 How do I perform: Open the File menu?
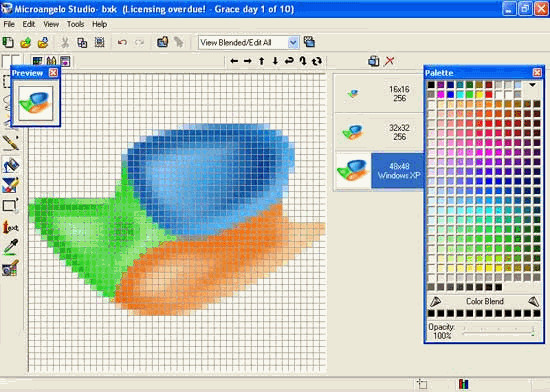point(9,24)
